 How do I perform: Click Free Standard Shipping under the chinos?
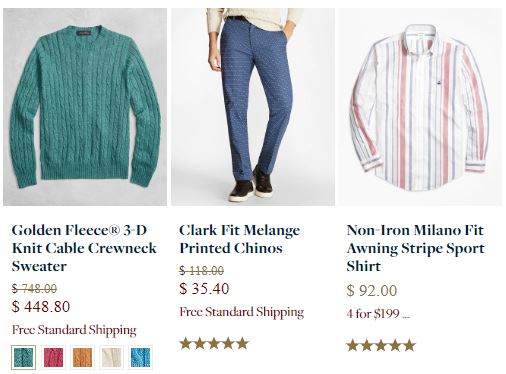(x=242, y=312)
